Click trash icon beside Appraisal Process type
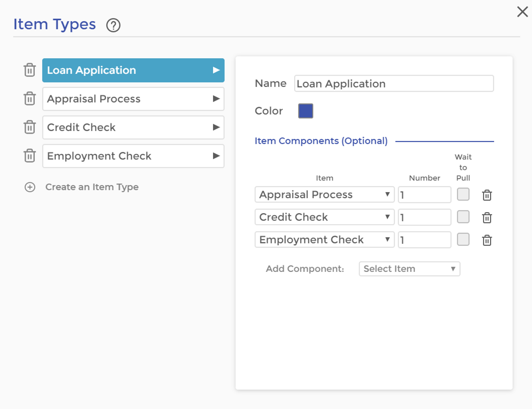 pos(30,99)
